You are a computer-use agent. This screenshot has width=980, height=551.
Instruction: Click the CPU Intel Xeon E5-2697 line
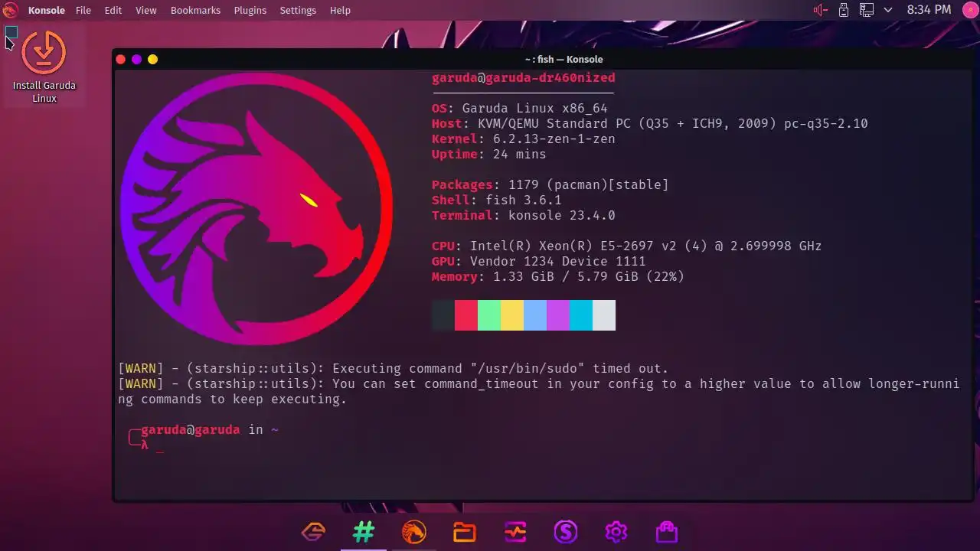coord(627,246)
